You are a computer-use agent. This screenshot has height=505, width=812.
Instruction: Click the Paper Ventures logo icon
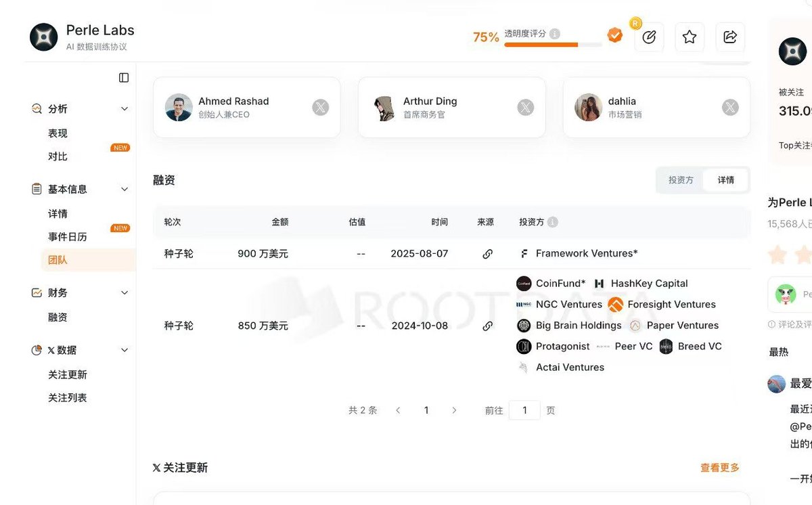click(635, 326)
